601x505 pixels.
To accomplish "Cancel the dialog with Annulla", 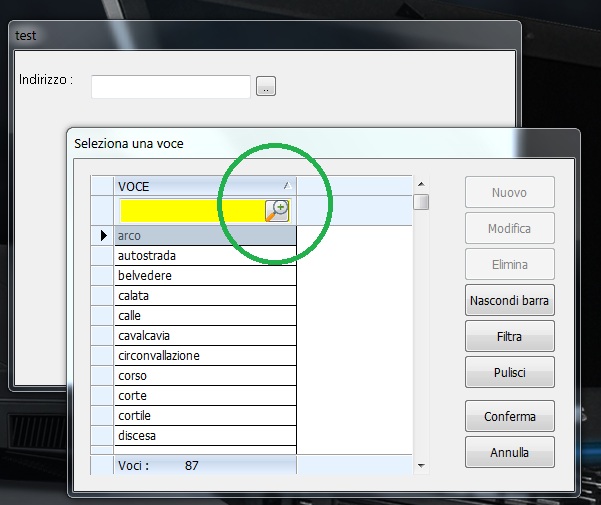I will pos(510,452).
